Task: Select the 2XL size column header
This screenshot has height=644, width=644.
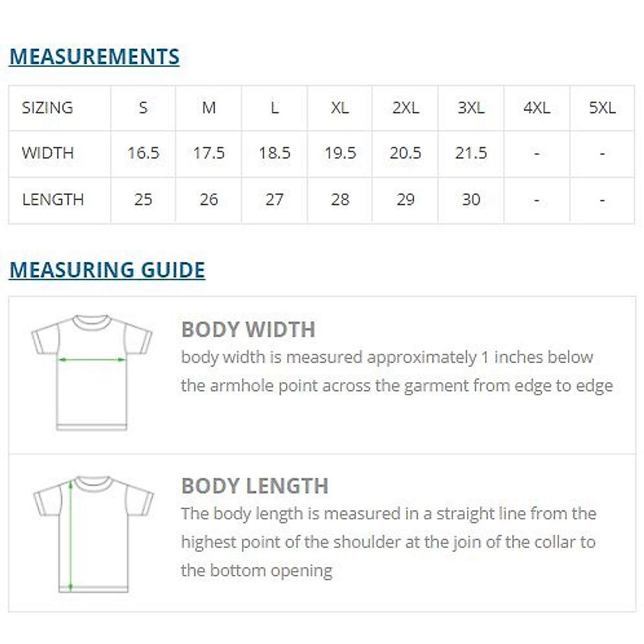Action: tap(405, 108)
